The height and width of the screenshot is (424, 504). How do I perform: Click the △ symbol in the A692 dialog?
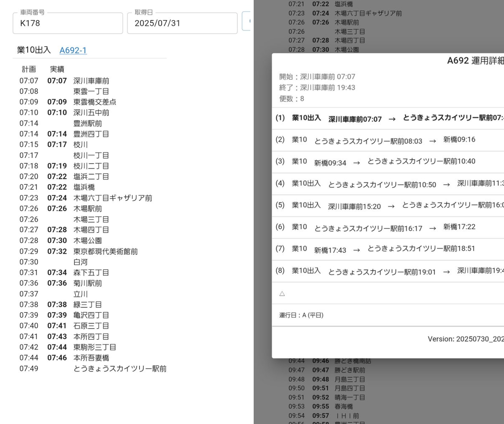pyautogui.click(x=282, y=293)
